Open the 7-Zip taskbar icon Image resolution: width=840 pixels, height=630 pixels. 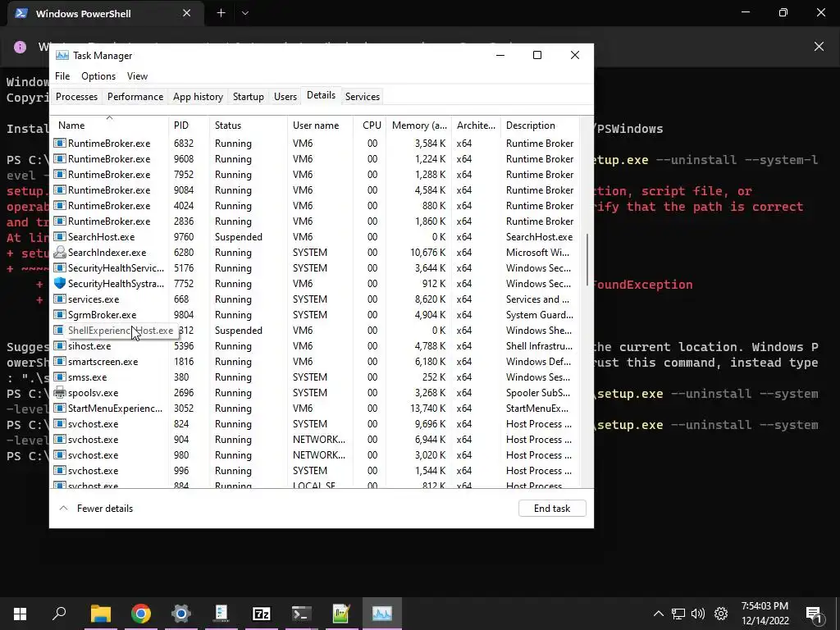coord(261,614)
